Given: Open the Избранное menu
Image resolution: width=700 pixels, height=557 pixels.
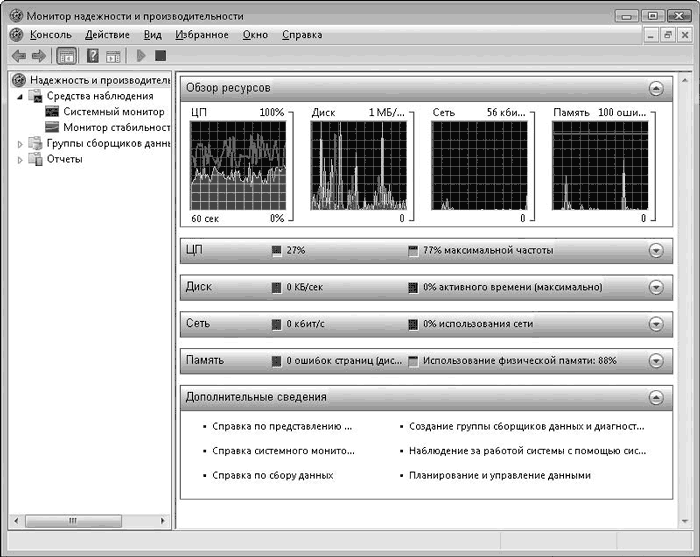Looking at the screenshot, I should pos(202,35).
